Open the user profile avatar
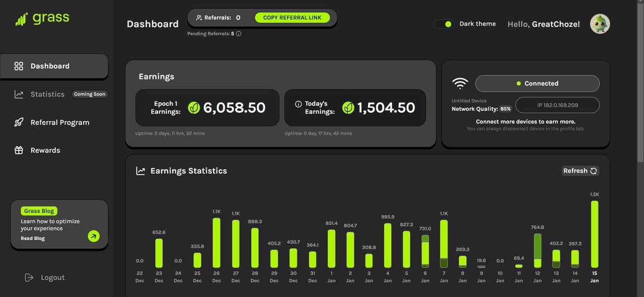The image size is (644, 297). tap(600, 24)
